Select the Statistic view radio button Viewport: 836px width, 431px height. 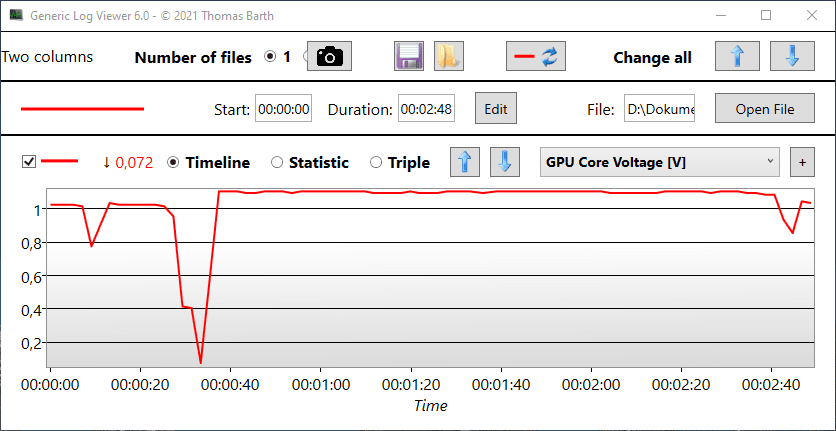pos(277,163)
